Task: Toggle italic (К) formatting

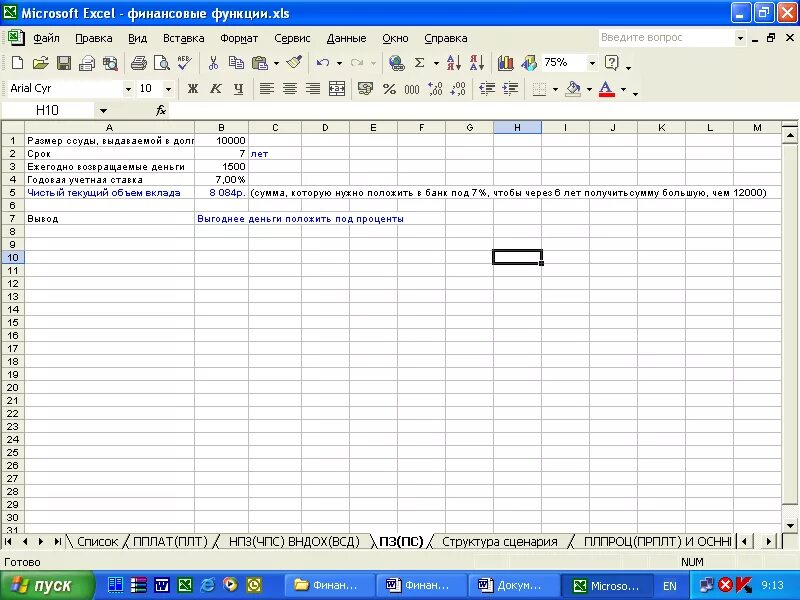Action: tap(215, 89)
